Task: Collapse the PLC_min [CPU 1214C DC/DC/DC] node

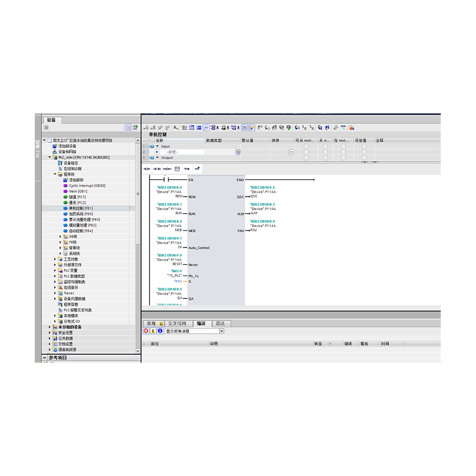Action: (50, 157)
